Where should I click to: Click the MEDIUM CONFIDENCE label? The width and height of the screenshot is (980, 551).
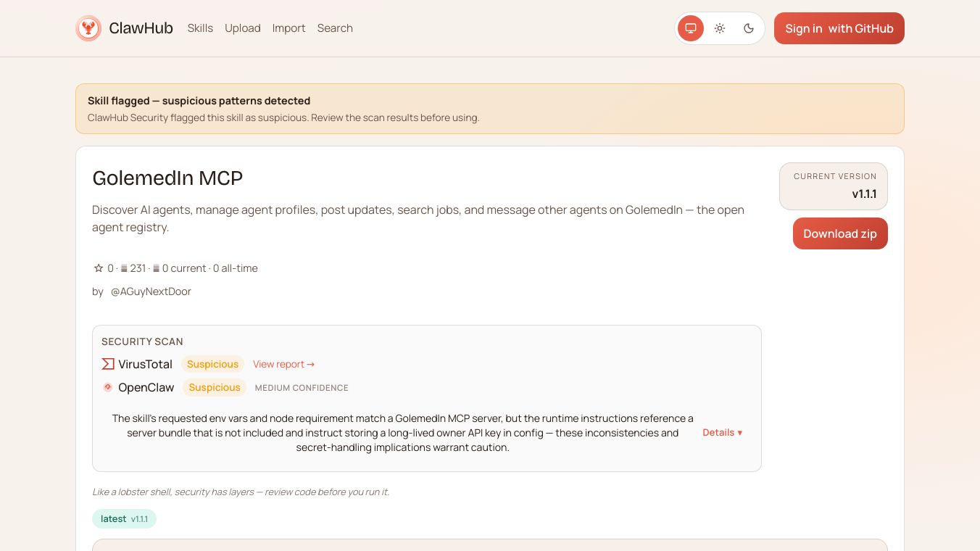[302, 388]
